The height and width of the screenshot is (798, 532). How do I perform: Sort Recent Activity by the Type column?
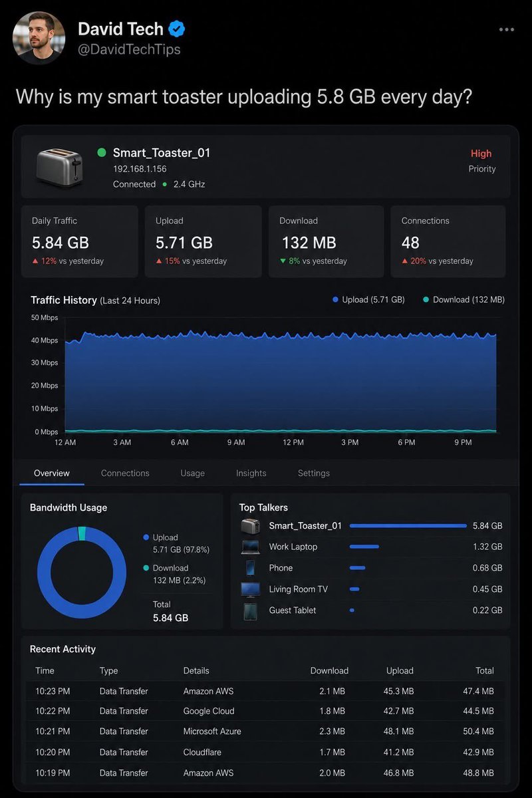[108, 670]
